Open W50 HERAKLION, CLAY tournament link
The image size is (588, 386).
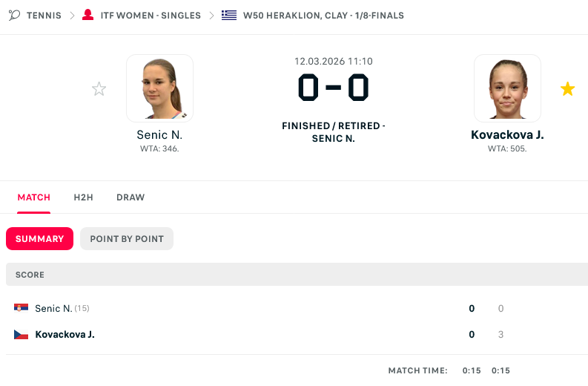[323, 16]
